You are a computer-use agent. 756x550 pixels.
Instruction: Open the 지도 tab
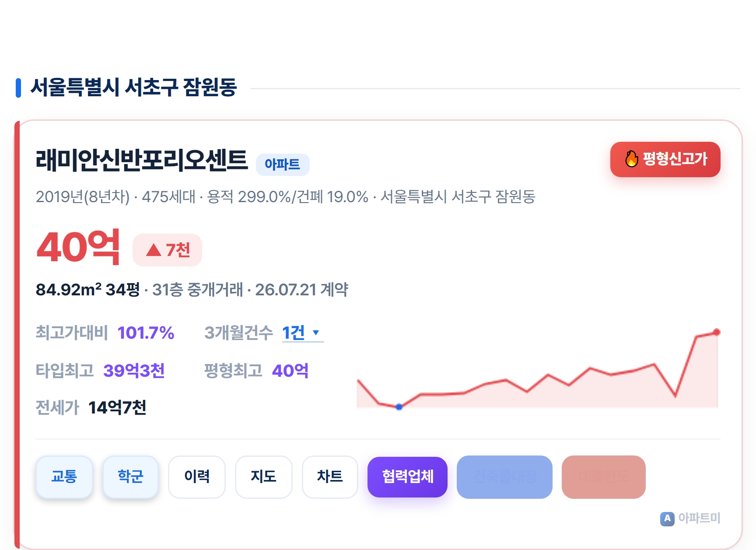click(264, 476)
